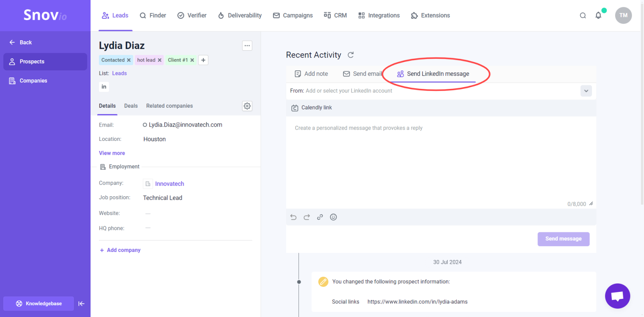Remove the hot lead tag
The width and height of the screenshot is (644, 317).
[x=160, y=60]
